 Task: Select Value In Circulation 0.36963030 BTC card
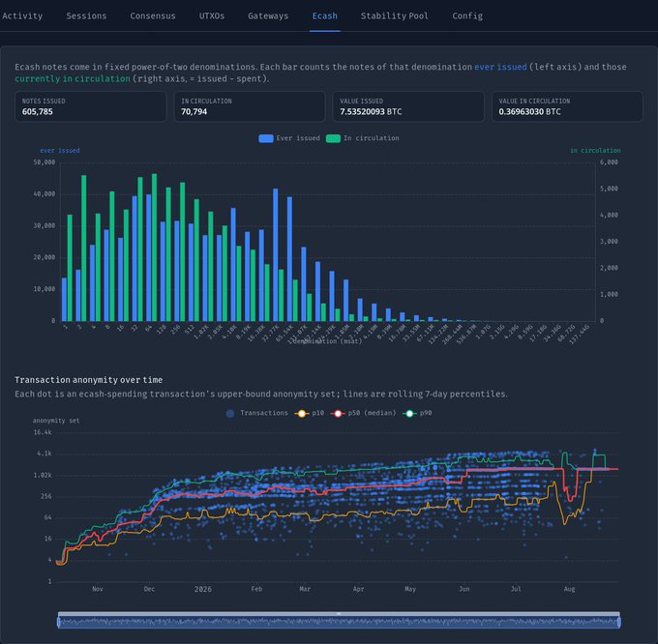567,106
